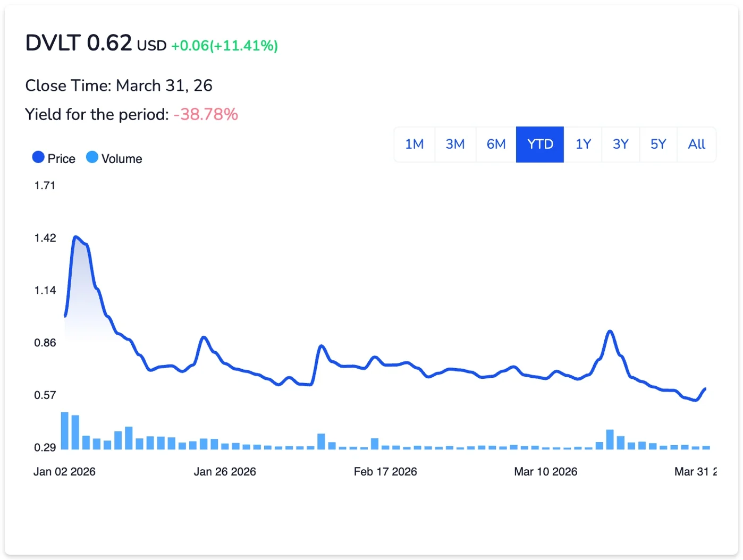Screen dimensions: 743x560
Task: Show the 1Y price history
Action: pos(583,145)
